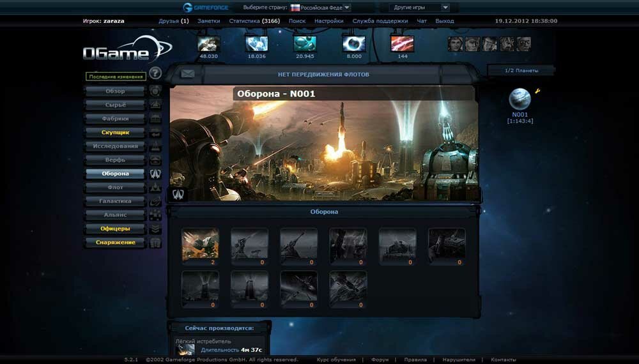The height and width of the screenshot is (364, 639).
Task: Click the first officer portrait icon
Action: click(x=456, y=44)
